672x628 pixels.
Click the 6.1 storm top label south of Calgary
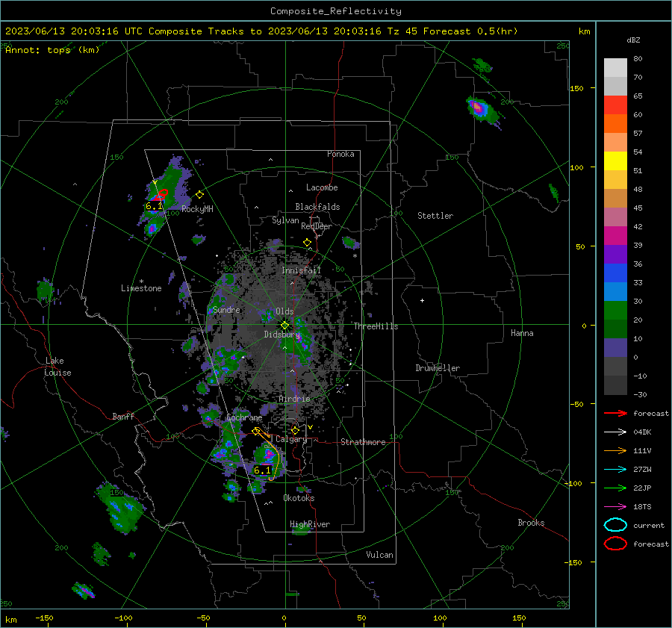(x=262, y=470)
